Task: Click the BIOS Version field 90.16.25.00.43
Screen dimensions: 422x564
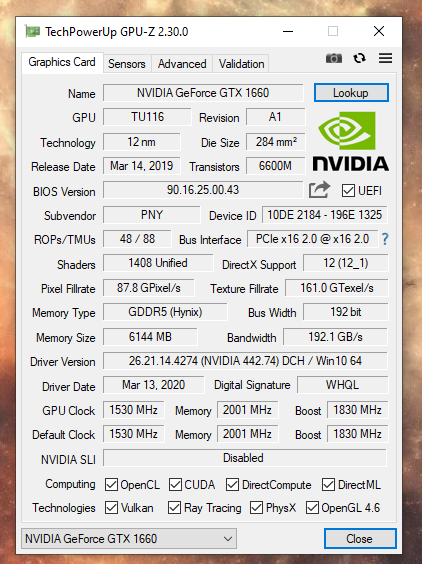Action: coord(203,190)
